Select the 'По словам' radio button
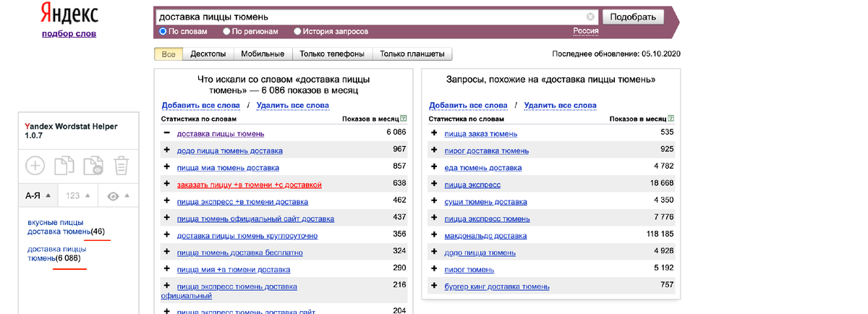 [163, 32]
